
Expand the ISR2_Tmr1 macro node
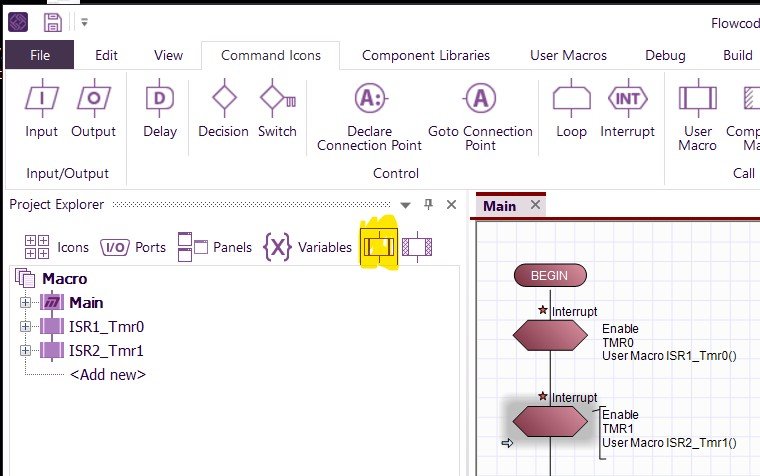[25, 350]
